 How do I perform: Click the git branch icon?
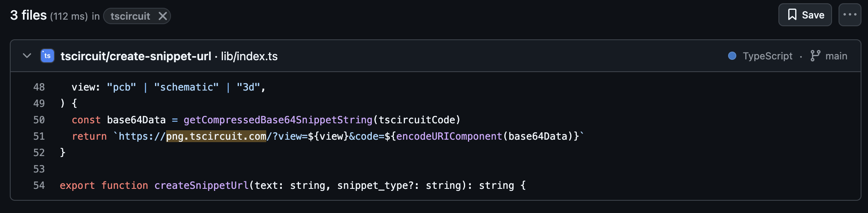point(815,56)
